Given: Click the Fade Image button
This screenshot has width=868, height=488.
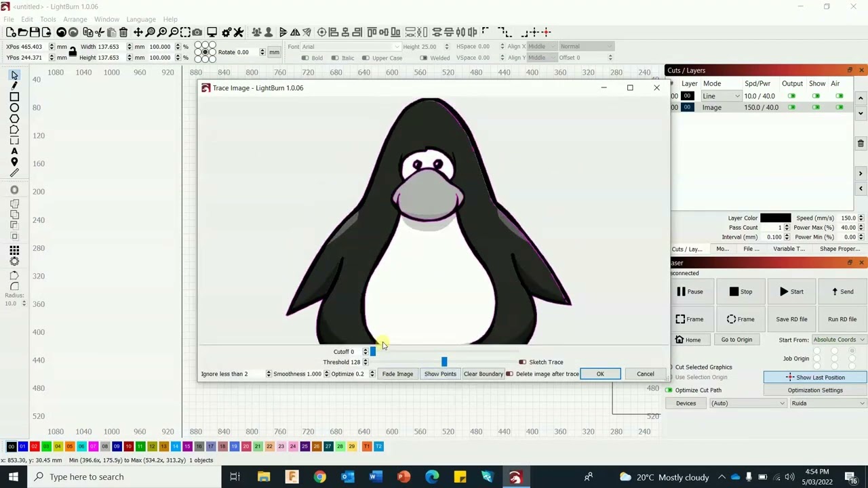Looking at the screenshot, I should pyautogui.click(x=397, y=373).
